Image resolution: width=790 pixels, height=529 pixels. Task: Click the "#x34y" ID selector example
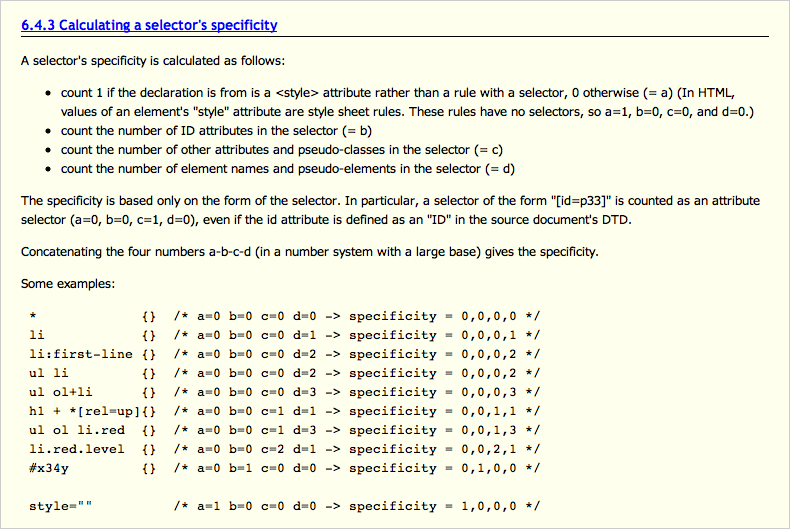(x=49, y=468)
